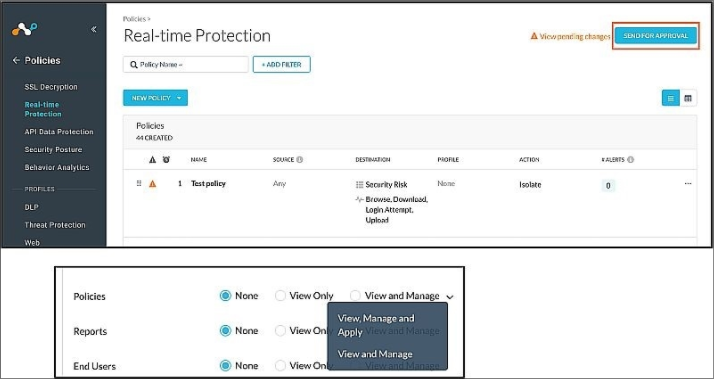Collapse the sidebar with double-chevron icon
Screen dimensions: 714x379
[x=93, y=30]
